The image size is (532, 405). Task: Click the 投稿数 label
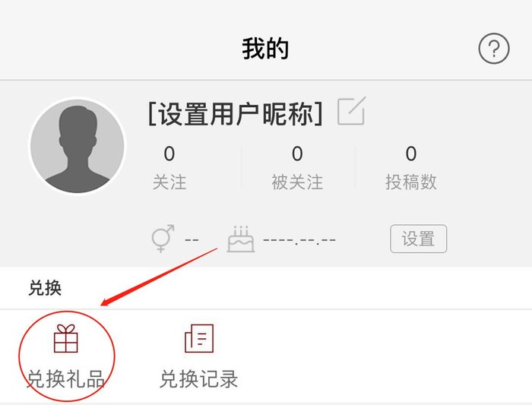(x=411, y=182)
